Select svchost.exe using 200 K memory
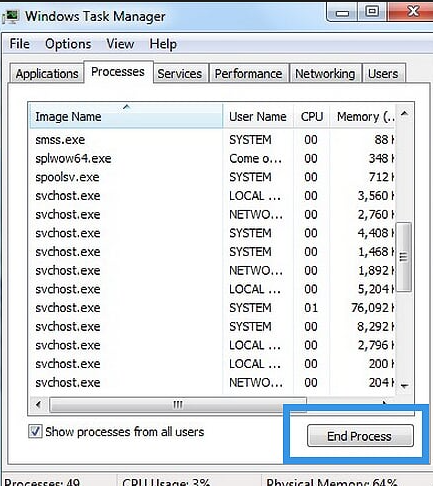Image resolution: width=435 pixels, height=486 pixels. point(212,364)
